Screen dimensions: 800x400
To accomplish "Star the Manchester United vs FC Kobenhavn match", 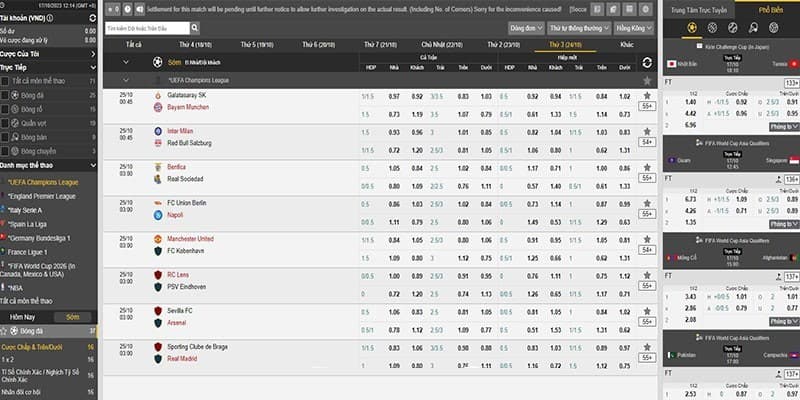I will coord(647,239).
